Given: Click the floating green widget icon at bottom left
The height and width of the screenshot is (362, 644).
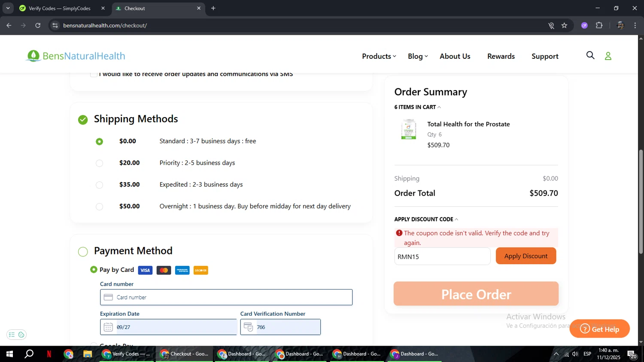Looking at the screenshot, I should 16,335.
